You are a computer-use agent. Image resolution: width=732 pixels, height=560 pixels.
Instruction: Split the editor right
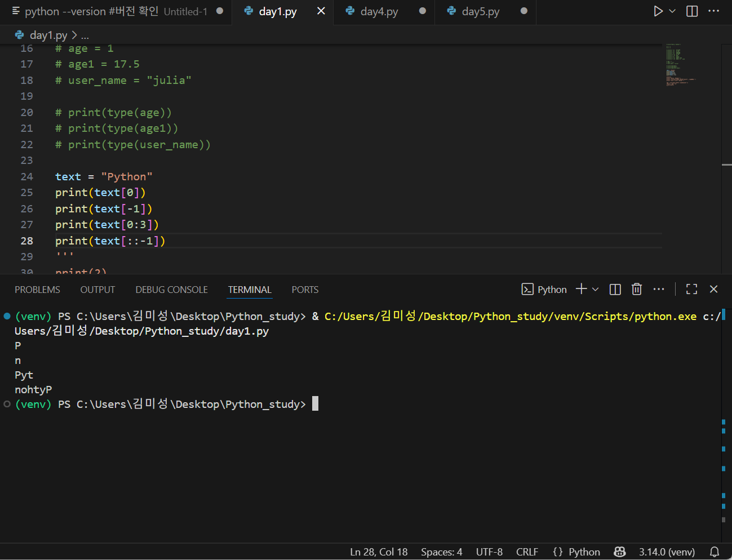[692, 11]
